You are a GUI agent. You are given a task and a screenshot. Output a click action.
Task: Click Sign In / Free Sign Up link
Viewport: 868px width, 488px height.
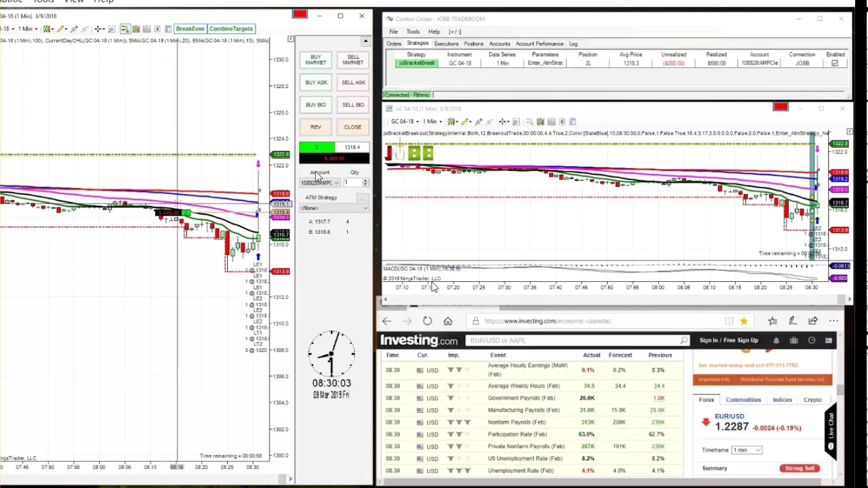[729, 340]
